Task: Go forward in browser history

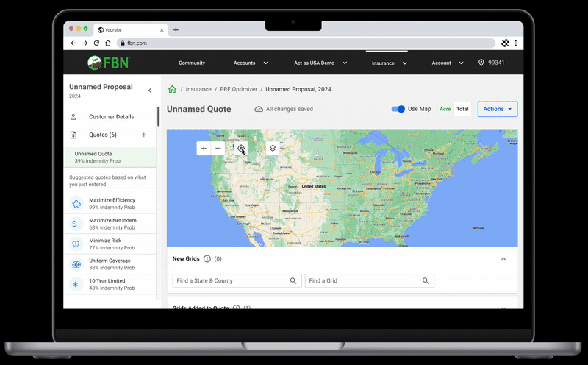Action: click(85, 43)
